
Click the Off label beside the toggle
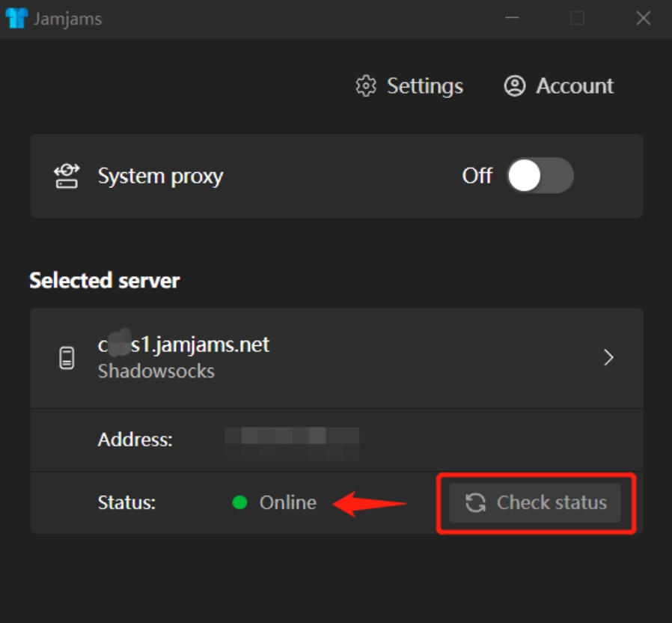click(477, 175)
